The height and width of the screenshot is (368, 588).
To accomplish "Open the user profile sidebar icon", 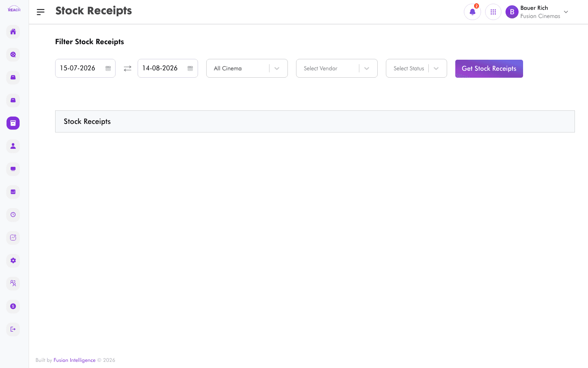I will point(13,146).
